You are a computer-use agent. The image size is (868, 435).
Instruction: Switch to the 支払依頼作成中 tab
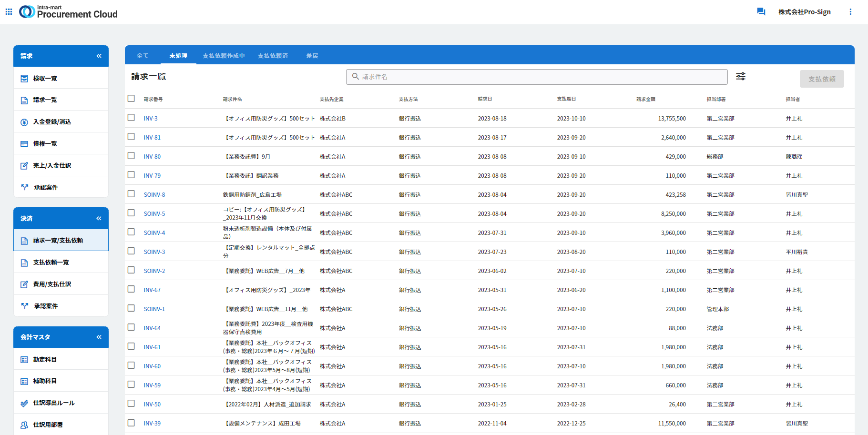pos(224,56)
